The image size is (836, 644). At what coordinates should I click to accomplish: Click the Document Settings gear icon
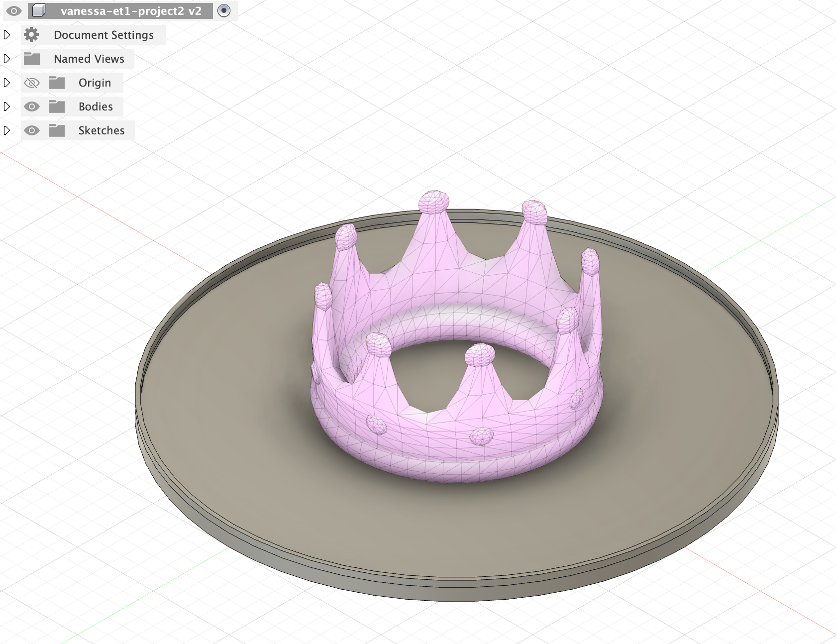point(31,35)
